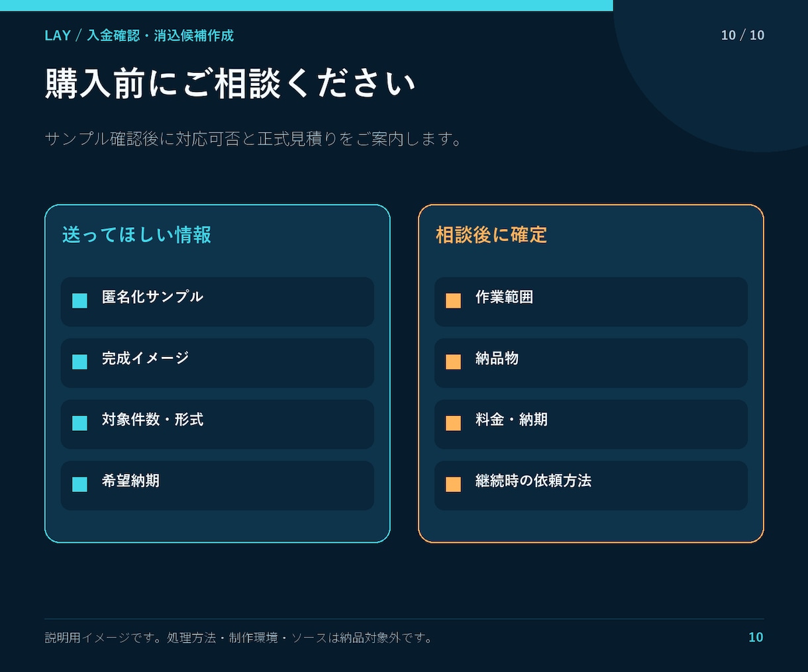Click the cyan square beside 匿名化サンプル
The height and width of the screenshot is (672, 808).
tap(79, 301)
